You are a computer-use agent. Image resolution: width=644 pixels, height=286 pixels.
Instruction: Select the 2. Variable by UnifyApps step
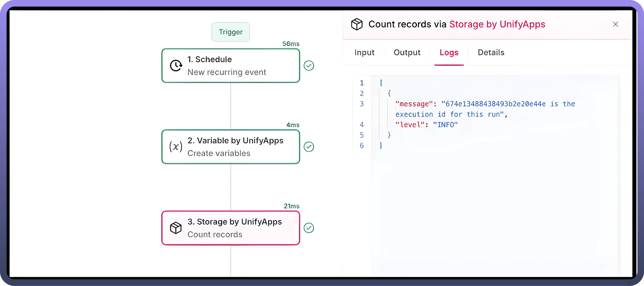230,147
